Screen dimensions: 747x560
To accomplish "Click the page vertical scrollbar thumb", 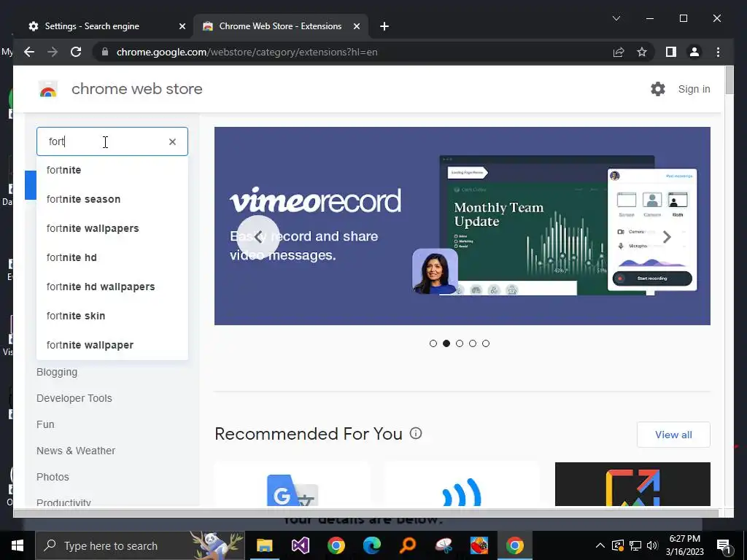I will [x=729, y=80].
